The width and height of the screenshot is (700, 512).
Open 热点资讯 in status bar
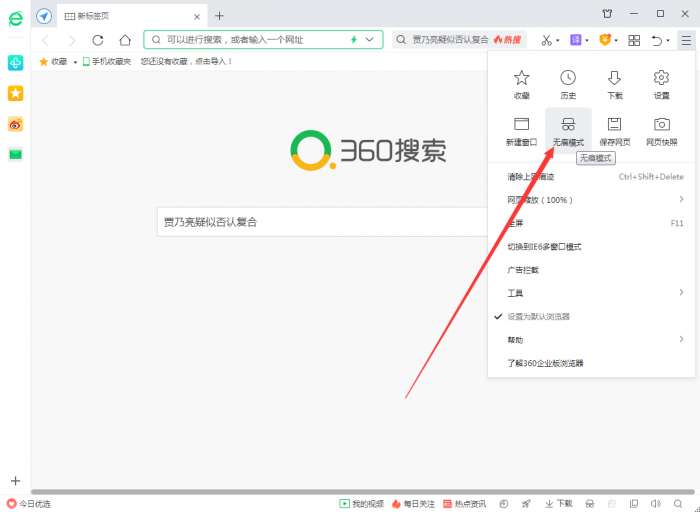click(x=465, y=504)
